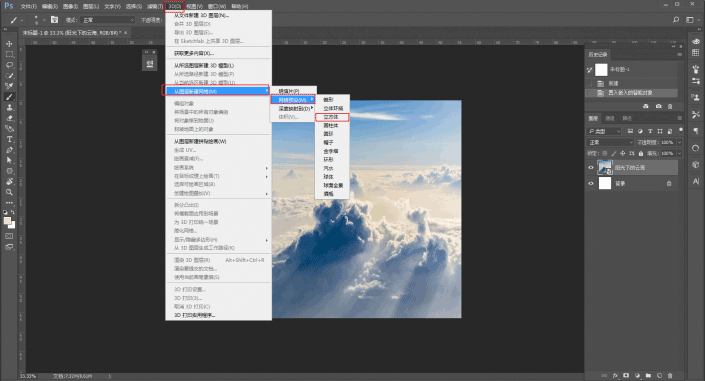Swap foreground and background colors
This screenshot has width=705, height=381.
click(x=13, y=212)
